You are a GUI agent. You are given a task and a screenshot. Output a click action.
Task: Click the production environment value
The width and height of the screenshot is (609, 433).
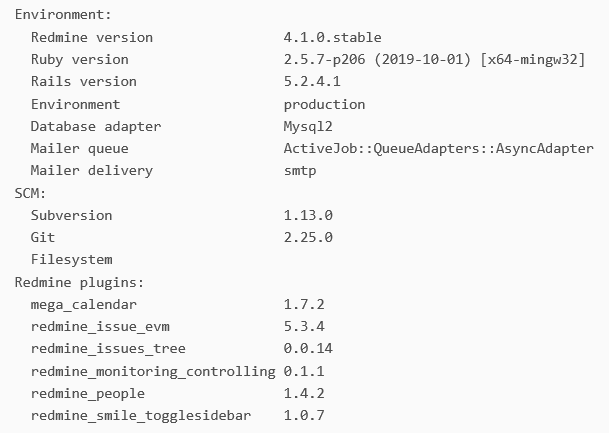324,104
